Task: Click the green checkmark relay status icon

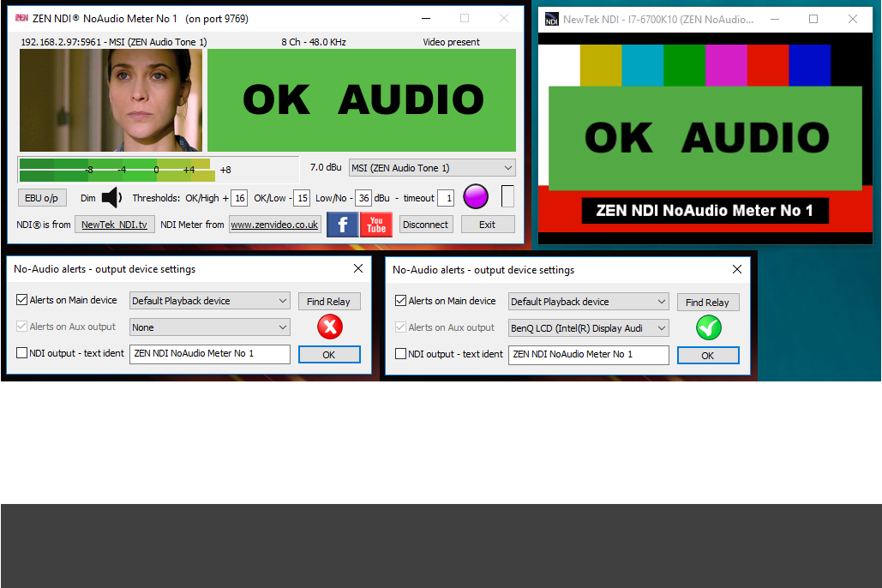Action: click(x=709, y=328)
